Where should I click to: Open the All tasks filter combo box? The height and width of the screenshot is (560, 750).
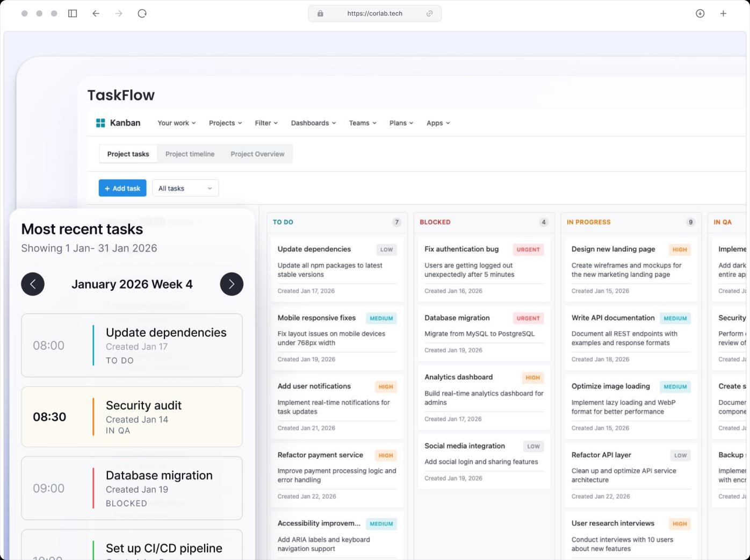[x=185, y=188]
